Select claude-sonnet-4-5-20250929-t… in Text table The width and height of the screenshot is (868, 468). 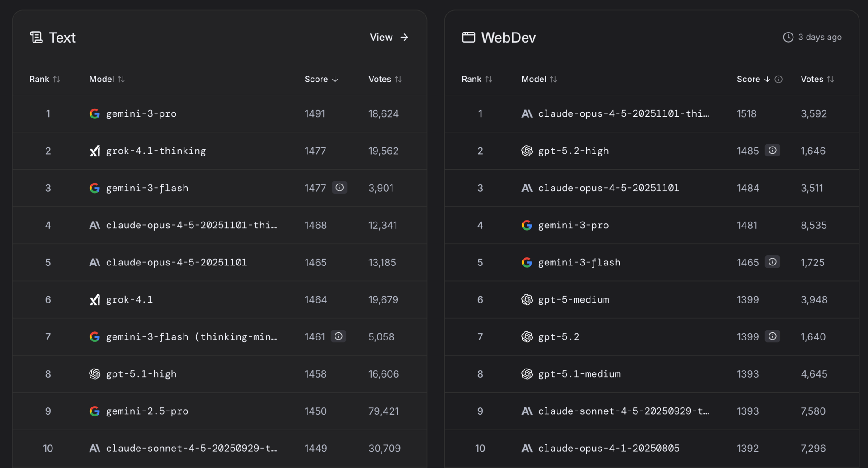[192, 449]
